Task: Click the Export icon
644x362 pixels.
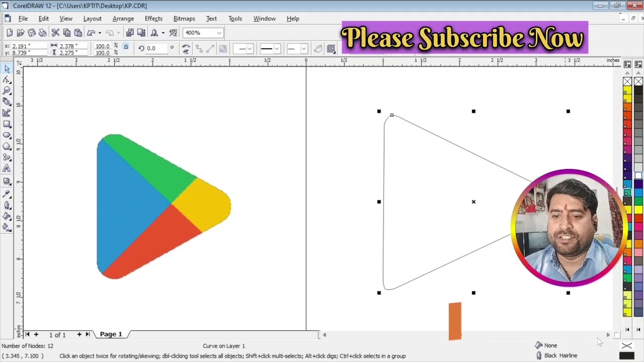Action: tap(141, 33)
